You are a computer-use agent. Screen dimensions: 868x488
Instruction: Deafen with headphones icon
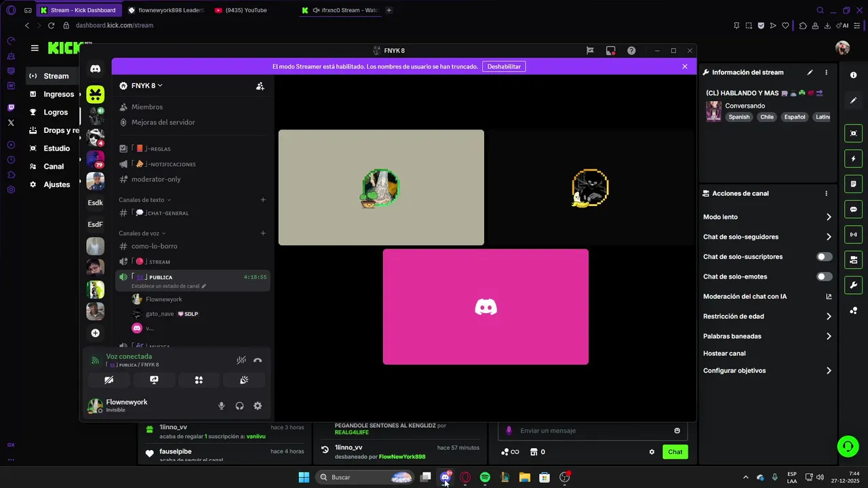pos(239,406)
